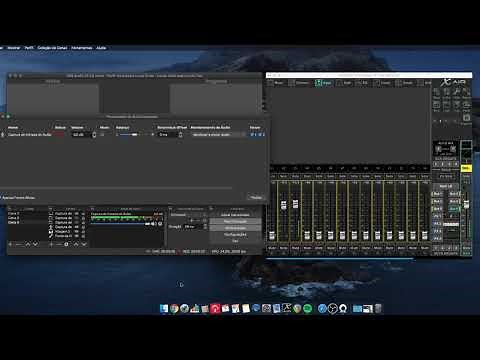The height and width of the screenshot is (360, 480).
Task: Adjust the Main LR master fader in X AIR
Action: pos(467,204)
